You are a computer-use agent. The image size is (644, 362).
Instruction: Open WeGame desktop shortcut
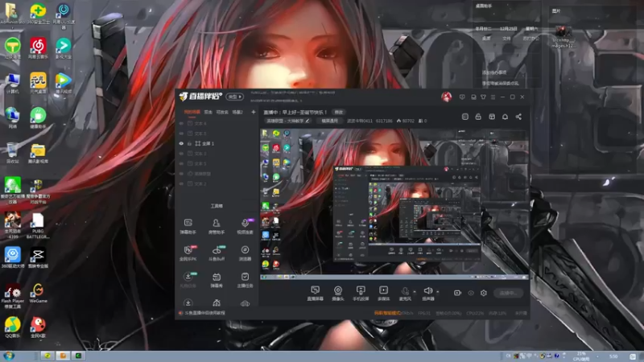click(38, 293)
